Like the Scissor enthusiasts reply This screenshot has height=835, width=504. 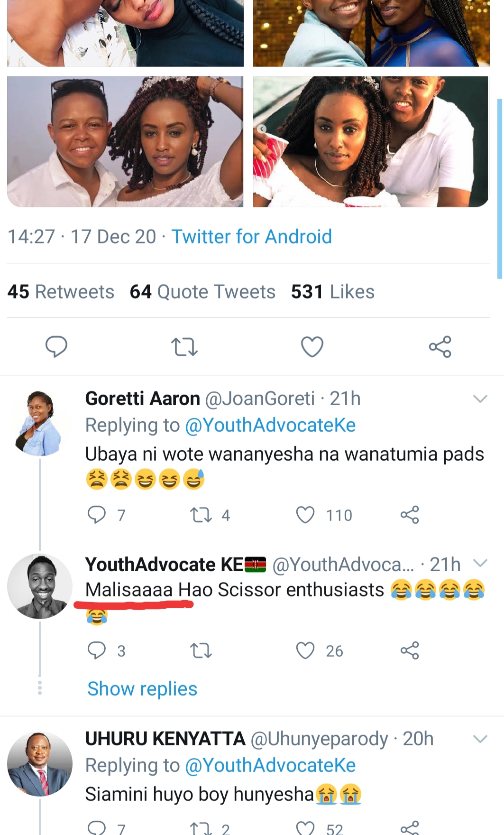click(305, 650)
